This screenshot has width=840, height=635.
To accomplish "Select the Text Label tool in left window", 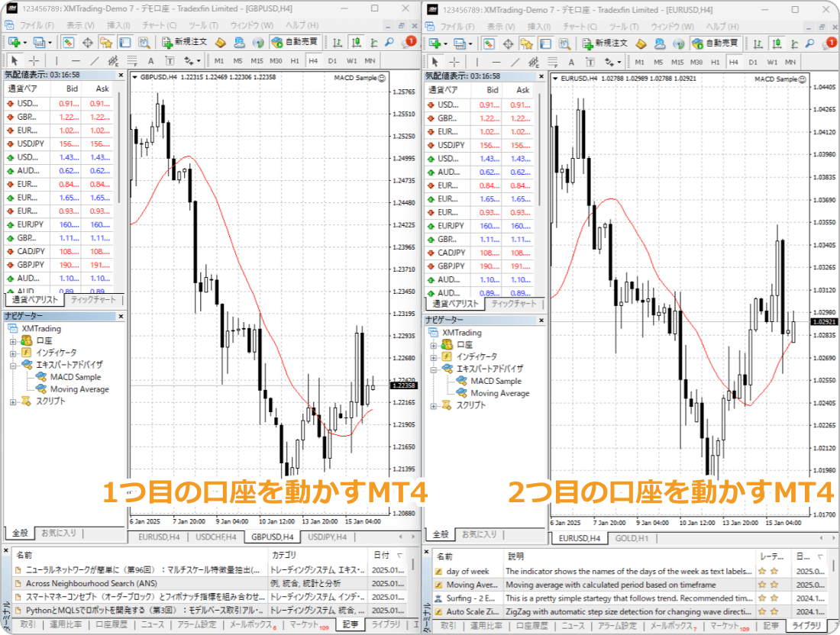I will point(170,60).
